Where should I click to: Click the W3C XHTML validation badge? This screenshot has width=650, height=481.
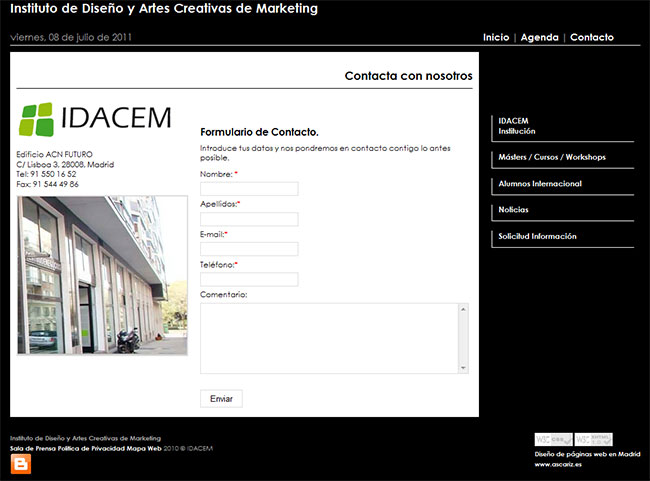[594, 439]
